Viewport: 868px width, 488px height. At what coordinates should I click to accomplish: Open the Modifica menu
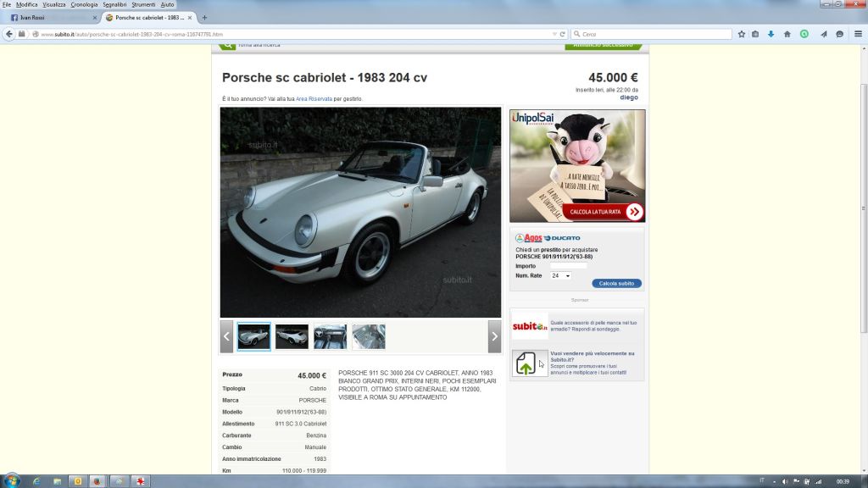click(x=26, y=4)
